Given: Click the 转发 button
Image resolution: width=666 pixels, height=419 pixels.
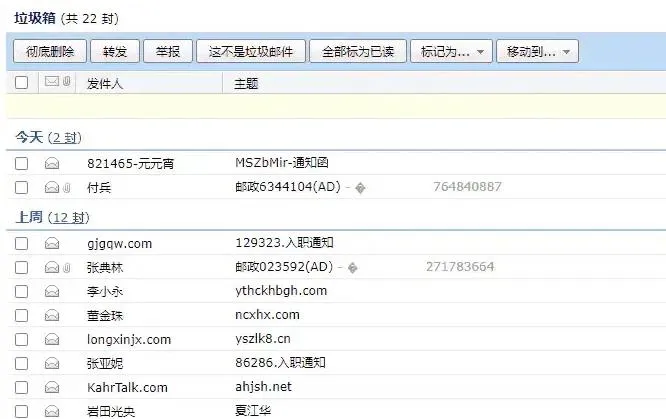Looking at the screenshot, I should [x=115, y=51].
